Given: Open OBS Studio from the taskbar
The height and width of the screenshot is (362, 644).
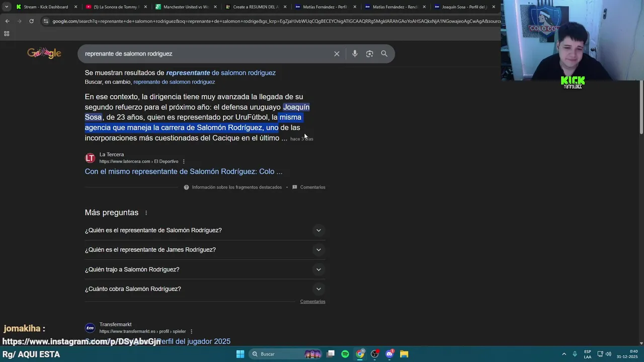Looking at the screenshot, I should point(375,354).
